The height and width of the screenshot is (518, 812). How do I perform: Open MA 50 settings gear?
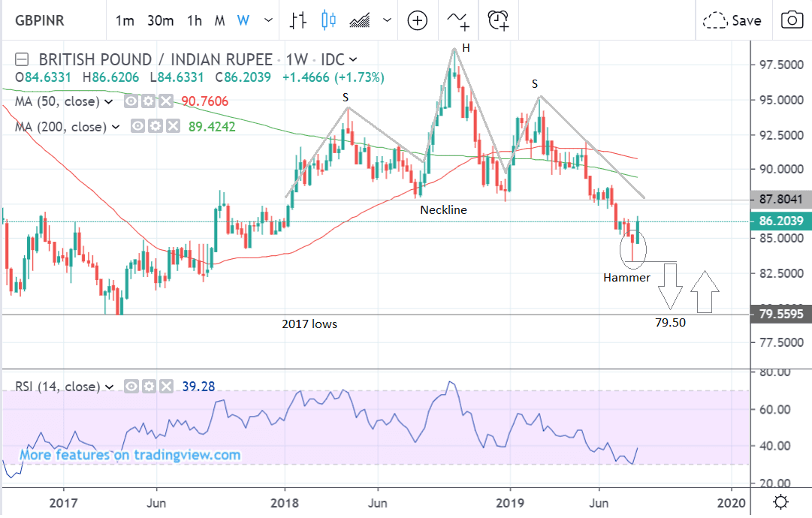(149, 101)
